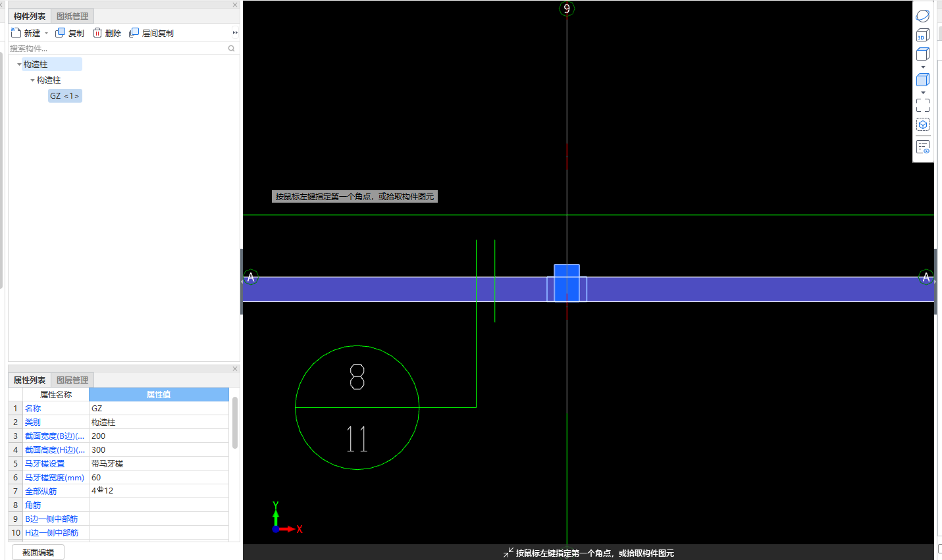Click property row number 7
This screenshot has width=942, height=560.
coord(15,491)
